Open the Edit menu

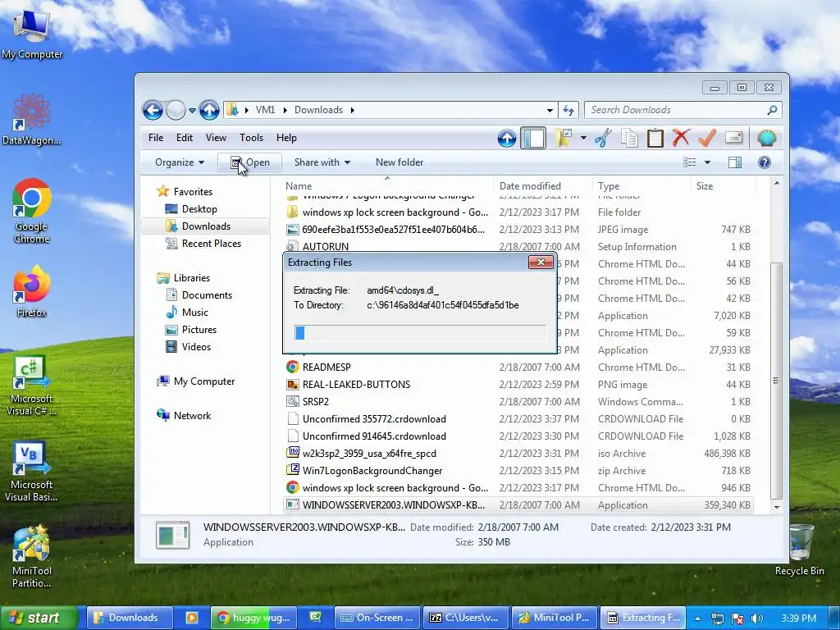pyautogui.click(x=185, y=138)
